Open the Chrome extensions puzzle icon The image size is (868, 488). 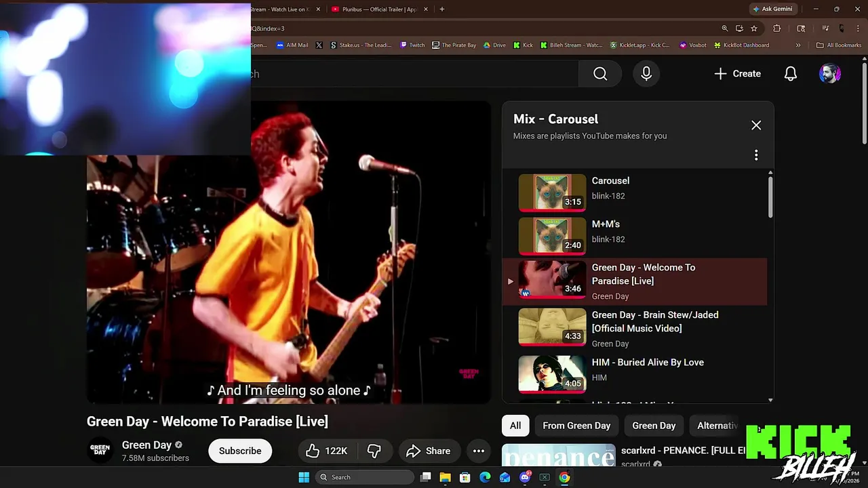pos(777,28)
